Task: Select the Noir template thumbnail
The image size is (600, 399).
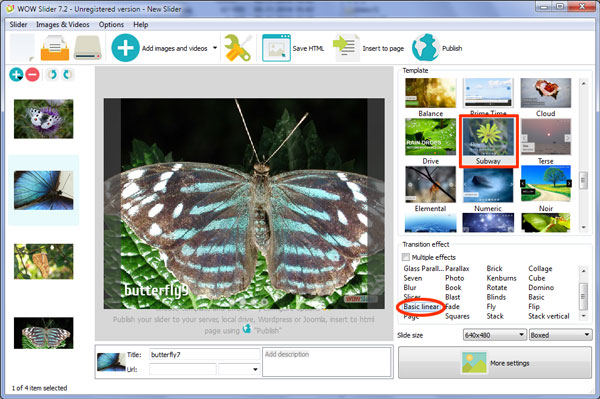Action: (546, 184)
